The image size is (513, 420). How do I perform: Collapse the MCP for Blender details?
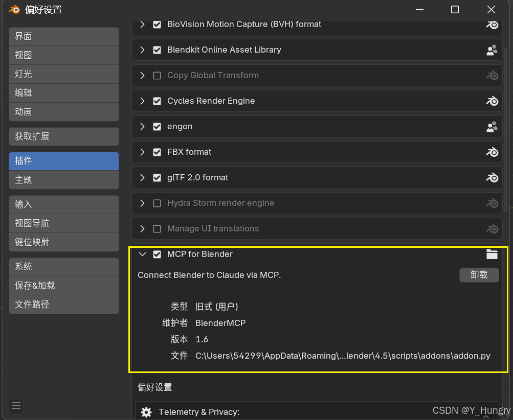pyautogui.click(x=142, y=254)
